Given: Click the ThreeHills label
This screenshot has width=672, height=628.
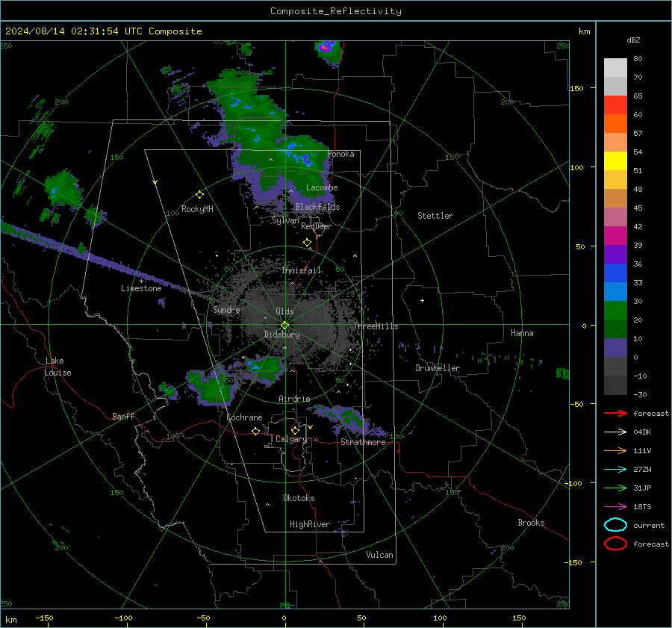Looking at the screenshot, I should 376,326.
